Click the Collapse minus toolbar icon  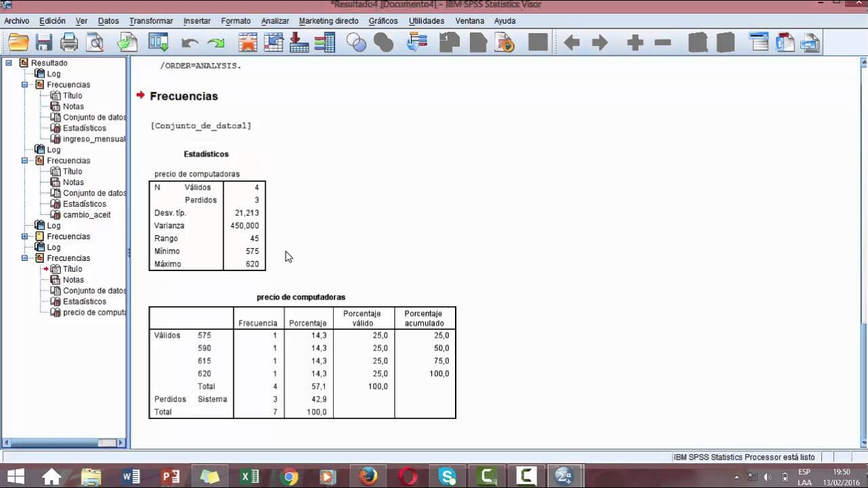click(663, 43)
